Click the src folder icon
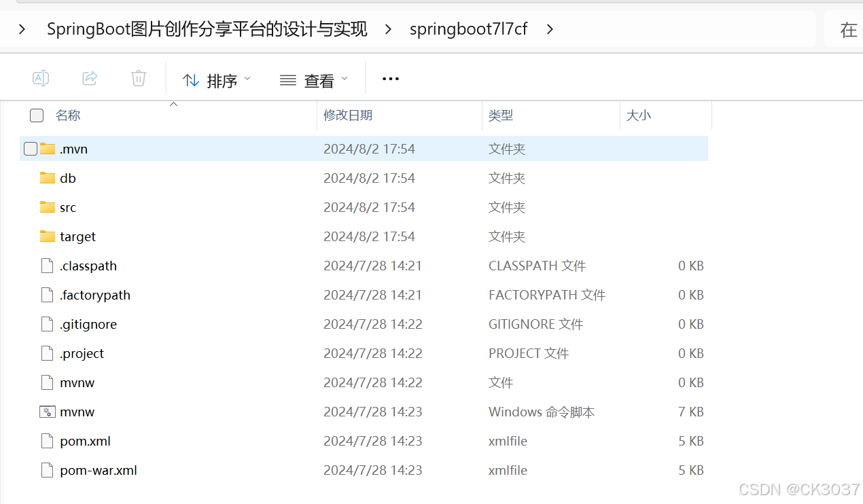 [x=48, y=207]
